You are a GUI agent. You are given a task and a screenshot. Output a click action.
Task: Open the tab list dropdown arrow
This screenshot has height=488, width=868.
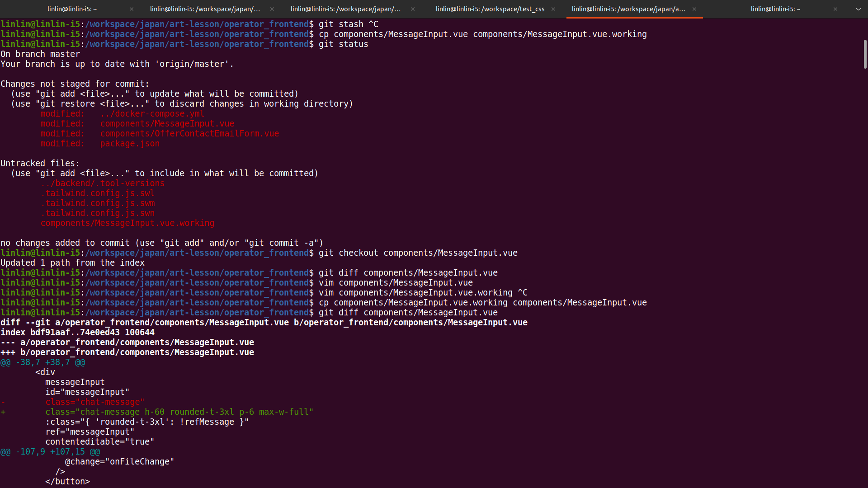[859, 9]
